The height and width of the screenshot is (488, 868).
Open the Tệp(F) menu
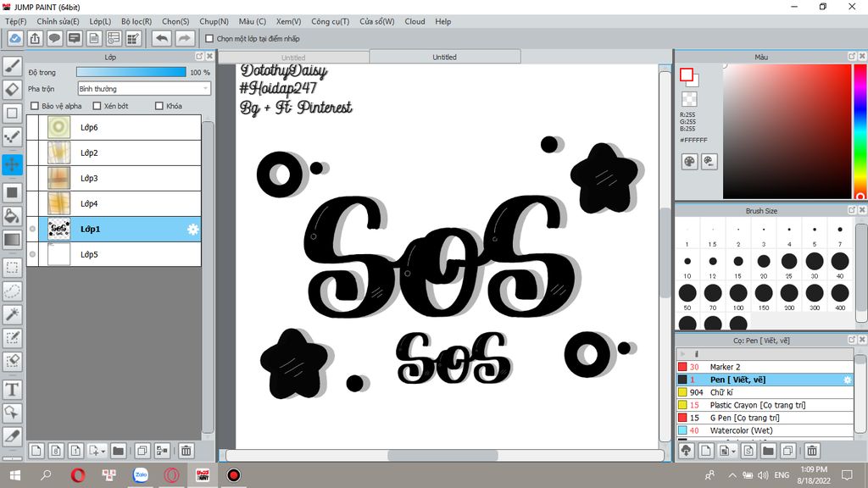pyautogui.click(x=15, y=21)
